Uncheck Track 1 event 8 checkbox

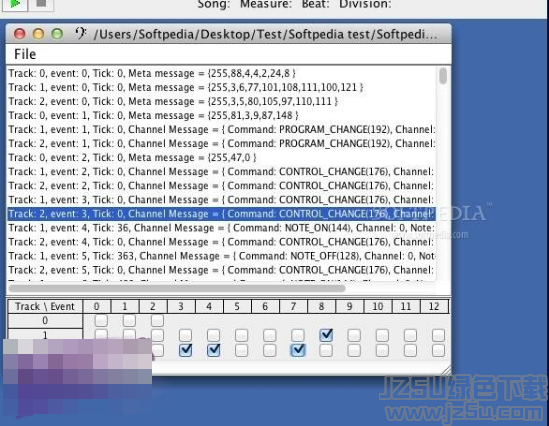(326, 335)
